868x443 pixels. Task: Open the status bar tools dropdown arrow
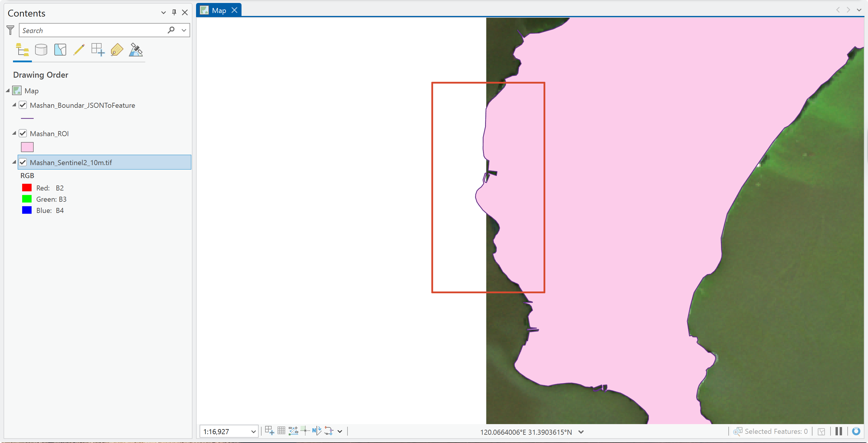340,431
